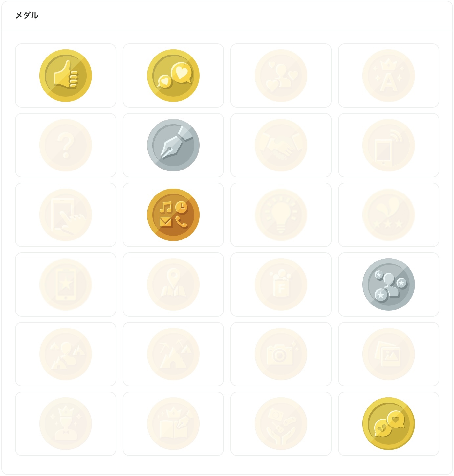Click the メダル section heading
Viewport: 454px width, 476px height.
[x=27, y=15]
